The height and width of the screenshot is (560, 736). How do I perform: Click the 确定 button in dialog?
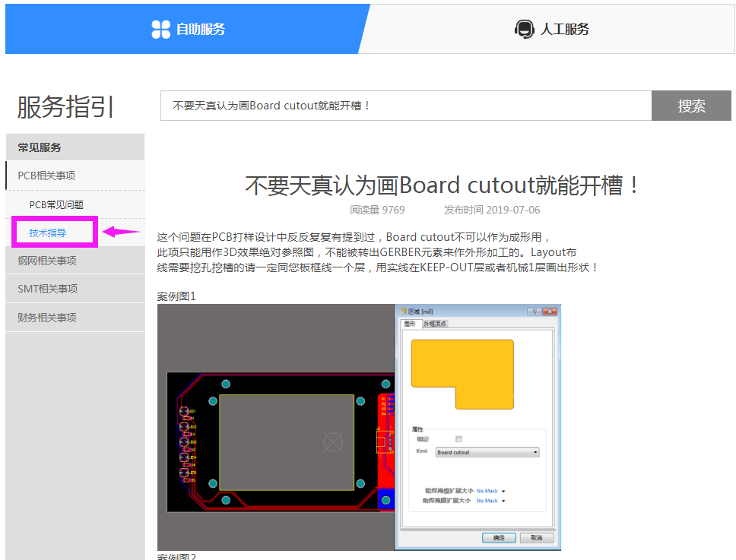[499, 537]
